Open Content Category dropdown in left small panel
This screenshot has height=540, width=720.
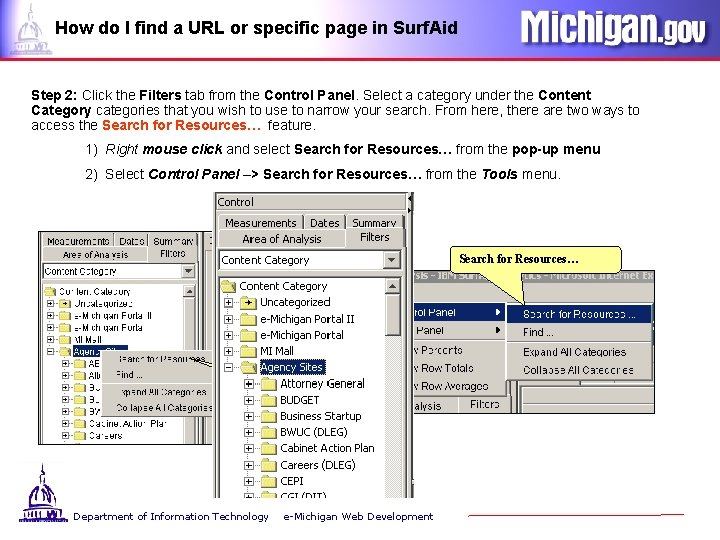[x=188, y=271]
